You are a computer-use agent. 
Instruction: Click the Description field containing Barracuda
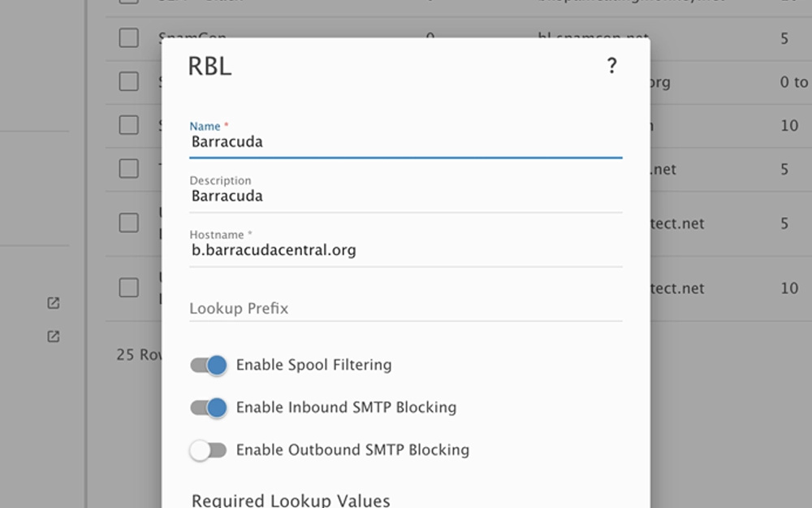click(x=406, y=196)
